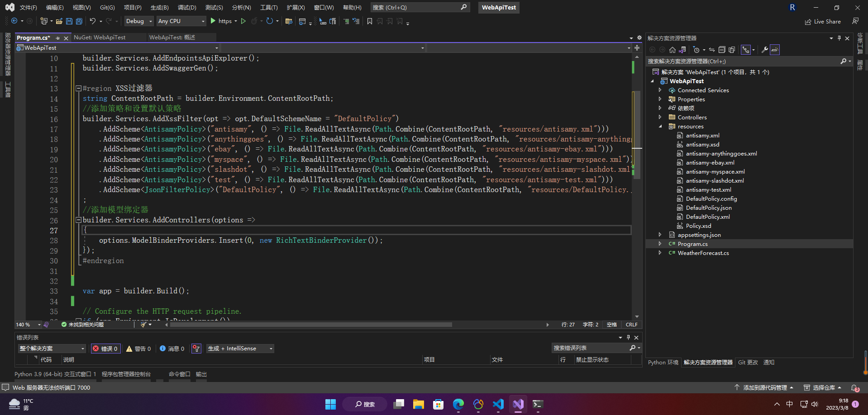Click the Undo arrow icon

[x=93, y=21]
